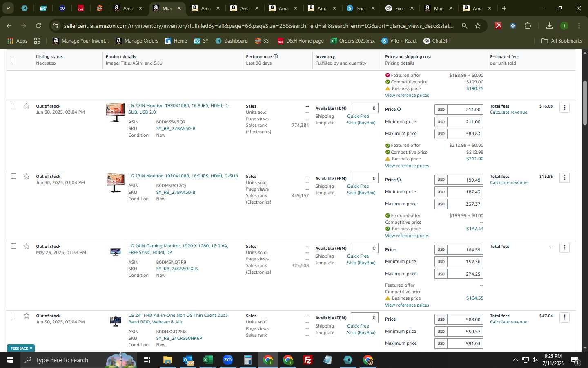Open LG 24" FHD All-in-One Thin Client link
588x368 pixels.
point(178,319)
